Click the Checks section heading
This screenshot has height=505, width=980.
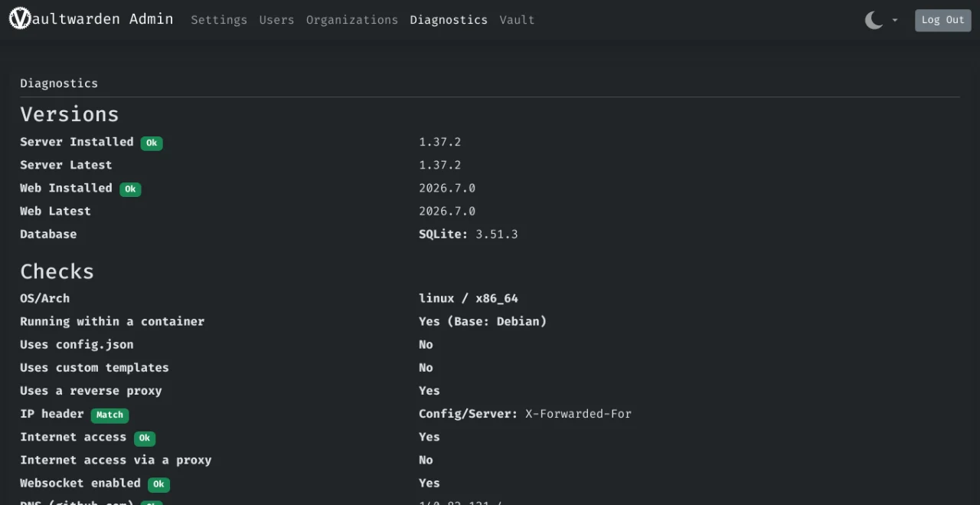pyautogui.click(x=57, y=271)
